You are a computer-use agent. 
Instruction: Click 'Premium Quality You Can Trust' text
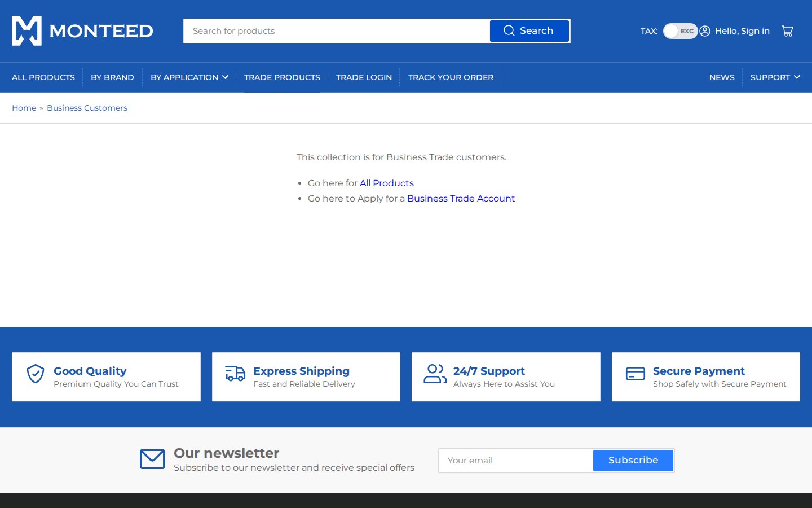pyautogui.click(x=116, y=384)
